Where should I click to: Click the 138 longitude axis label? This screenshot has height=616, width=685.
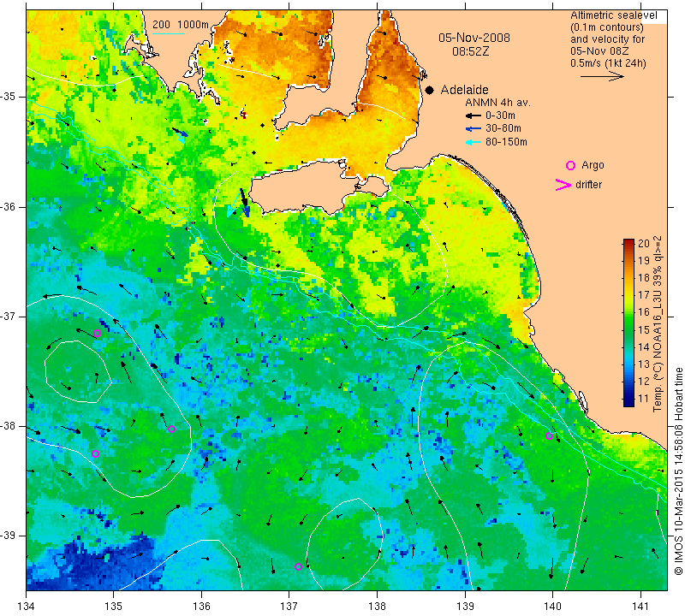(377, 607)
